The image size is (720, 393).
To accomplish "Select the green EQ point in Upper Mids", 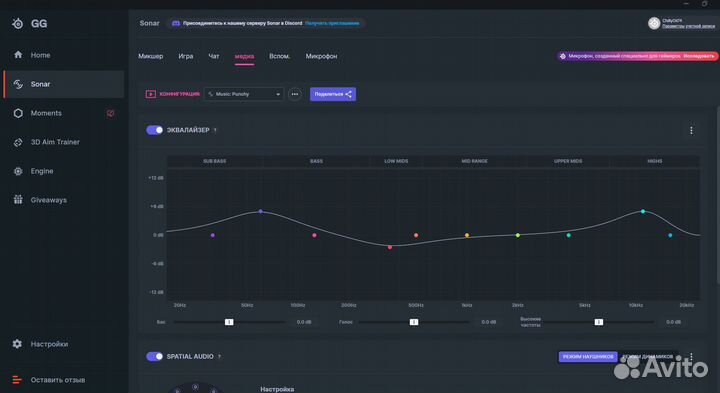I will pyautogui.click(x=568, y=235).
